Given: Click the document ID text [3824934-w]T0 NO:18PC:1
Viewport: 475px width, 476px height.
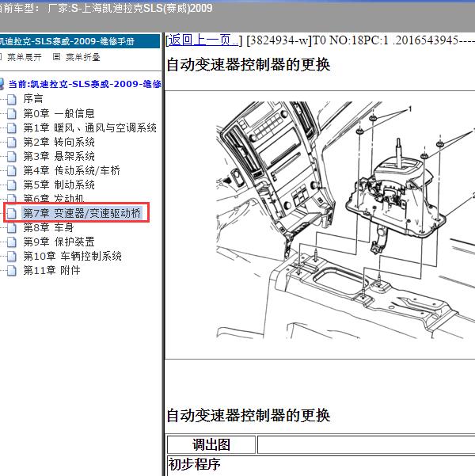Looking at the screenshot, I should [x=317, y=40].
